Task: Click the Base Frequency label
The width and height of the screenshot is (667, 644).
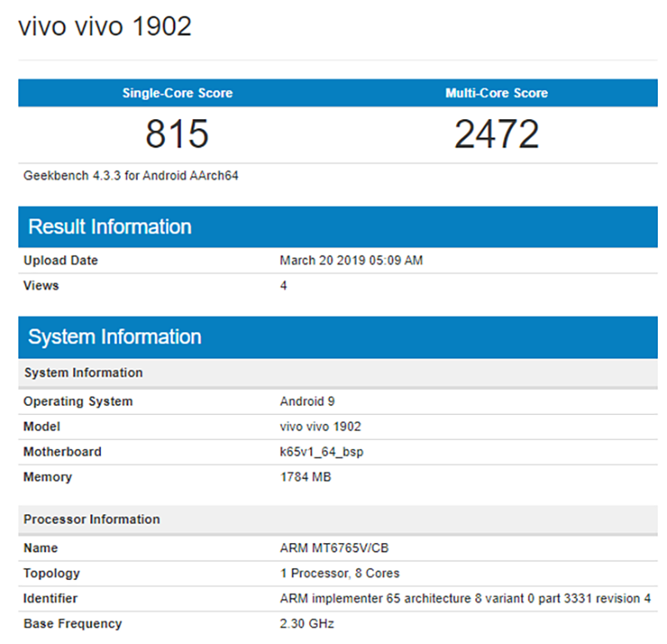Action: (73, 624)
